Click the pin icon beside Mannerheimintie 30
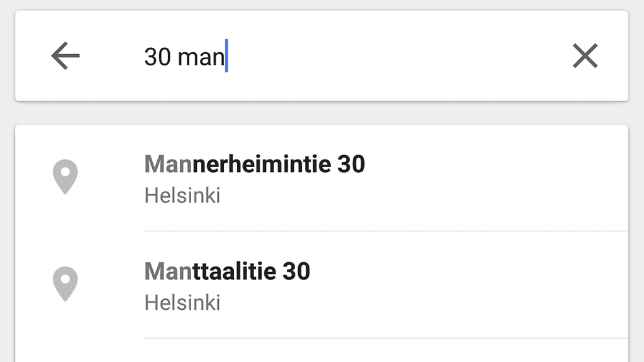Image resolution: width=644 pixels, height=362 pixels. tap(65, 177)
